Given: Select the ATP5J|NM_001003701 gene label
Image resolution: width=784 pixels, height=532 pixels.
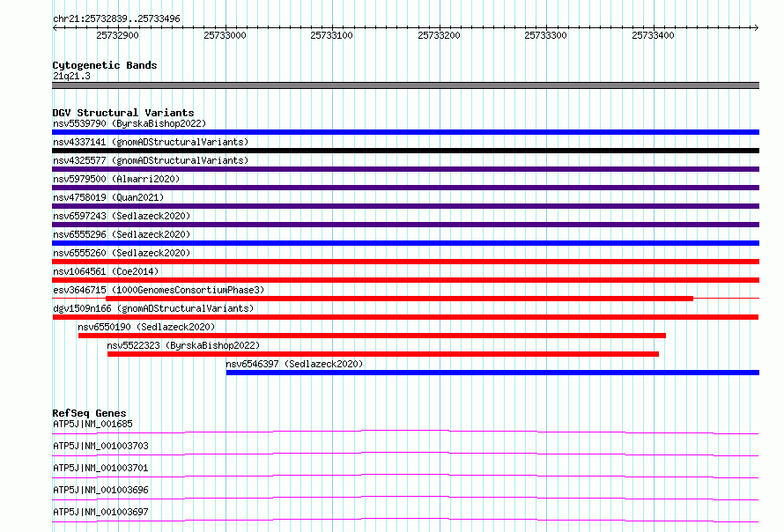Looking at the screenshot, I should (100, 468).
